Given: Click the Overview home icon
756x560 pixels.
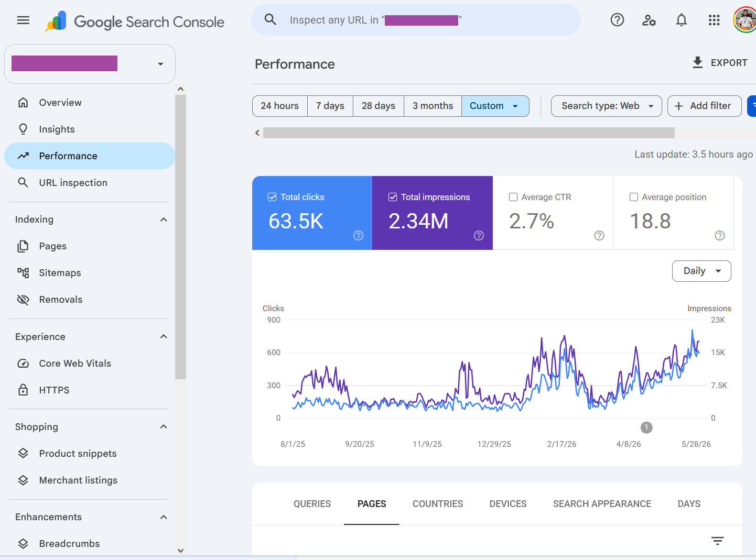Looking at the screenshot, I should click(x=23, y=102).
